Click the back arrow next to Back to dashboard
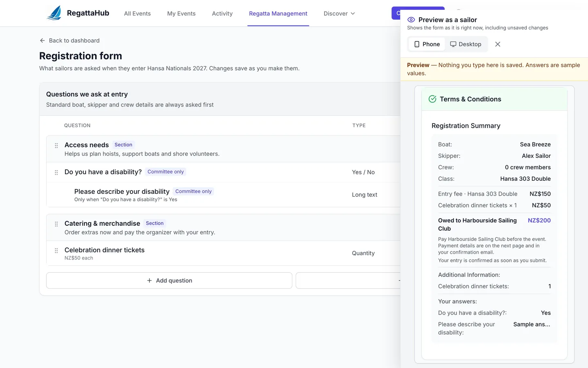 tap(42, 40)
